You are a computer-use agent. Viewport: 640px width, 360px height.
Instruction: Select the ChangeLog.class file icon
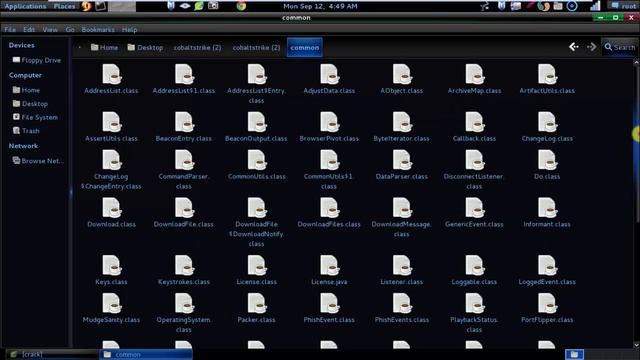tap(547, 122)
